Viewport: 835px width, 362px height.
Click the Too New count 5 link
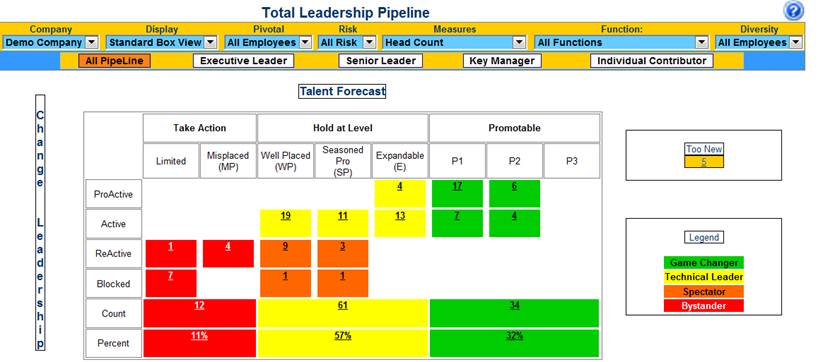pyautogui.click(x=704, y=162)
